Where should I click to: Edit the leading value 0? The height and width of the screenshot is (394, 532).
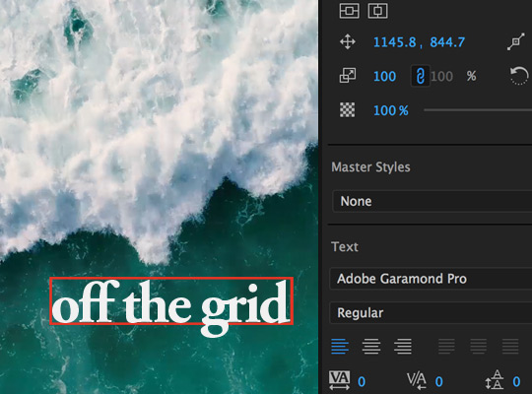tap(516, 382)
